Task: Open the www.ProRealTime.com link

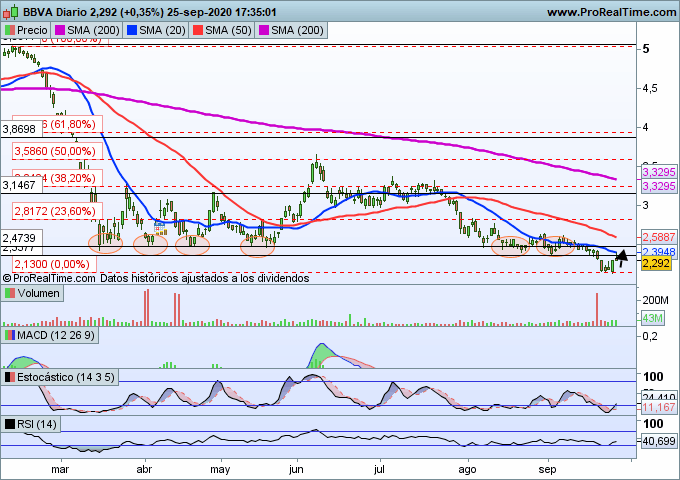Action: coord(611,12)
